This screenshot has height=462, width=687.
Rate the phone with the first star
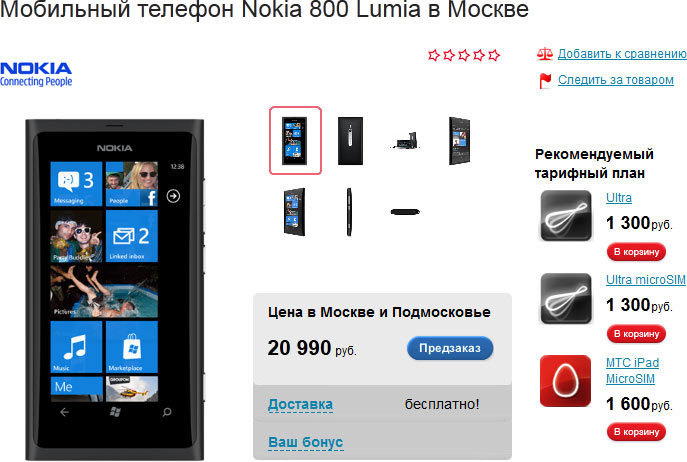tap(434, 55)
